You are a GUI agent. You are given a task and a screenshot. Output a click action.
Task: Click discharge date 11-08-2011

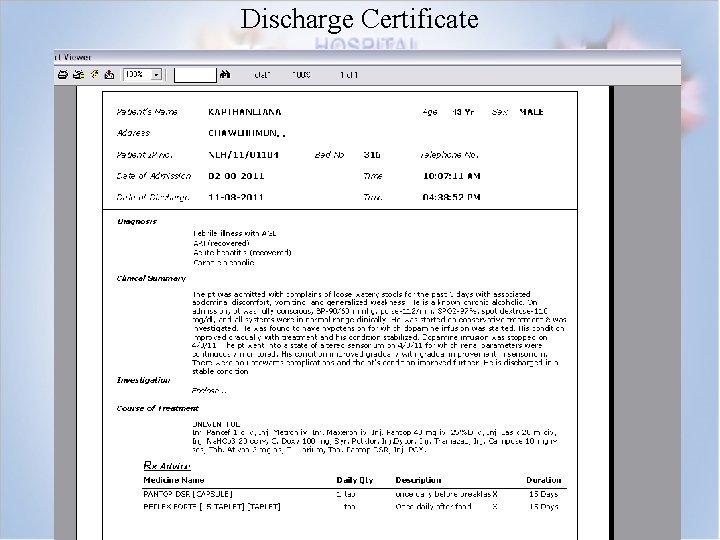pyautogui.click(x=236, y=197)
